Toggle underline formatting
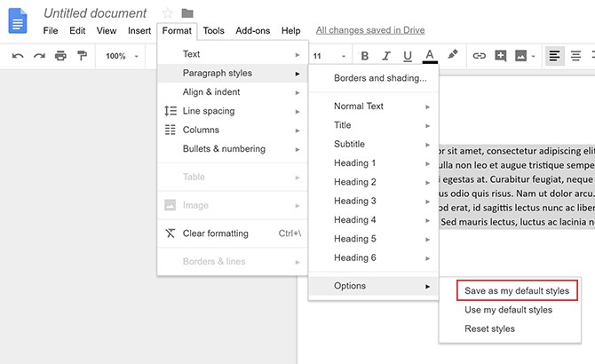The image size is (595, 364). click(x=408, y=56)
